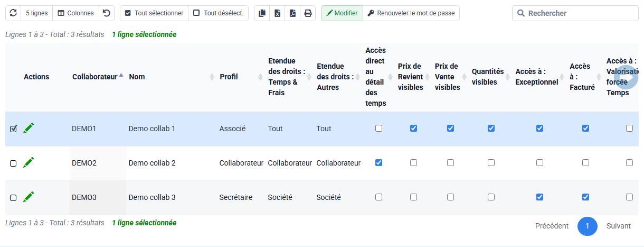Viewport: 644px width, 247px height.
Task: Sort by the Collaborateur column
Action: point(98,77)
